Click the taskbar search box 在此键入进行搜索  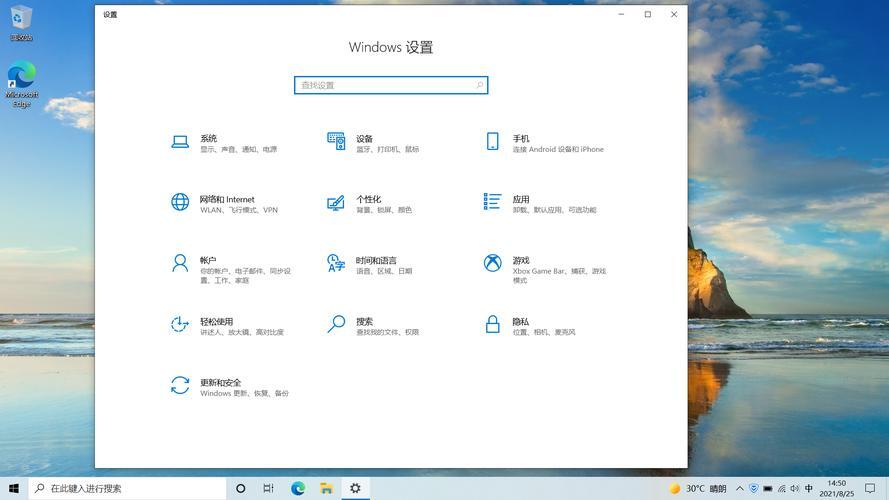[x=127, y=488]
